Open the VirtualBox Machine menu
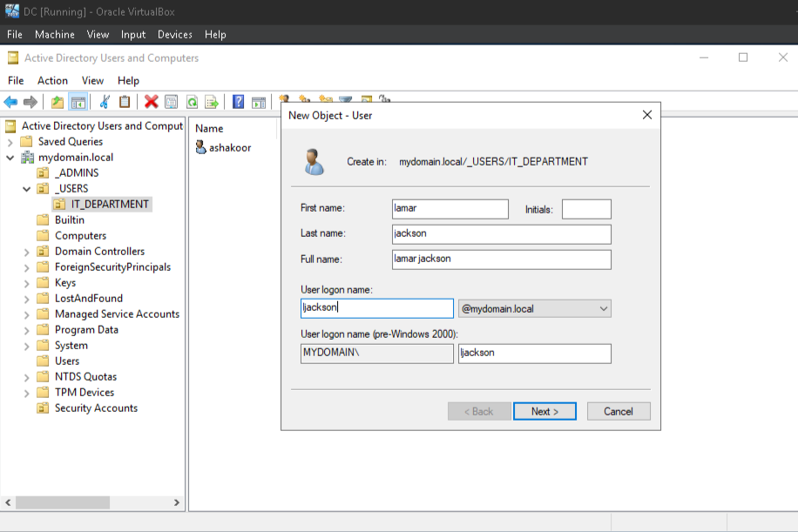The width and height of the screenshot is (798, 532). (x=55, y=35)
